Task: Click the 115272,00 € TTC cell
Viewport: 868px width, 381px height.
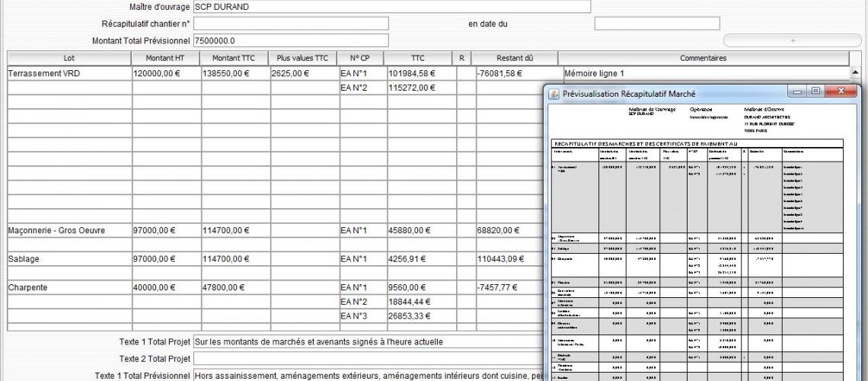Action: tap(422, 88)
